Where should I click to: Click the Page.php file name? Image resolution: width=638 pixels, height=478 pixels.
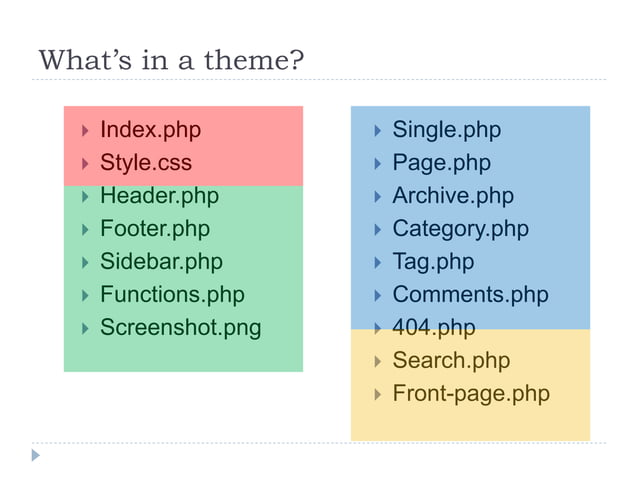442,163
